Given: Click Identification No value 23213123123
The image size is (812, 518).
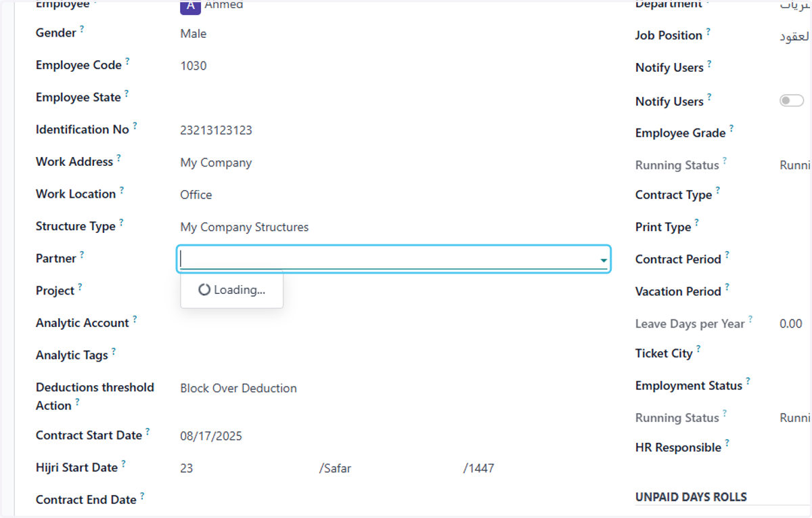Looking at the screenshot, I should pyautogui.click(x=216, y=130).
